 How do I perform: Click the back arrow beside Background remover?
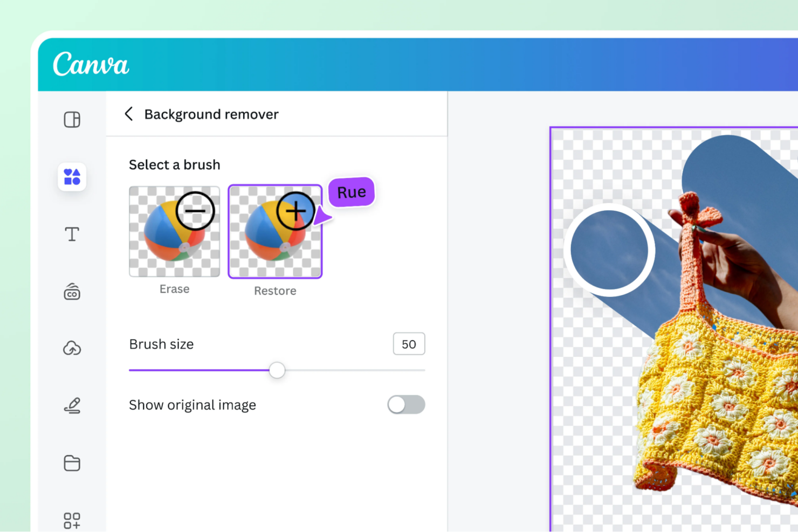(x=129, y=114)
